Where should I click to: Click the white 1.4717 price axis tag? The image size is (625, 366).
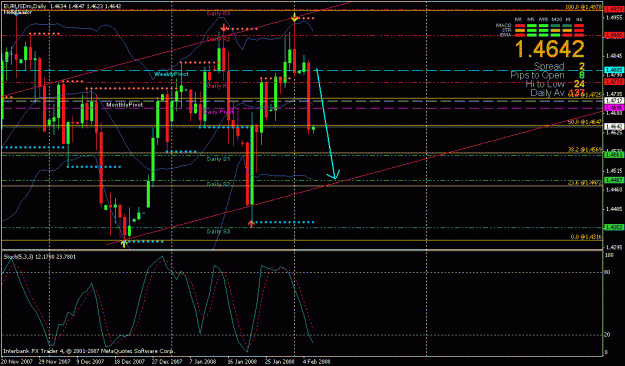tap(614, 101)
